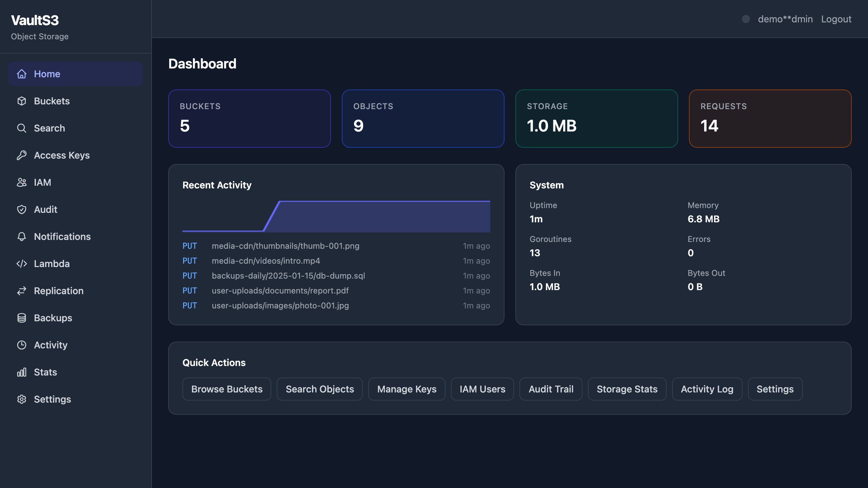Click the demo**dmin username
This screenshot has width=868, height=488.
(785, 19)
